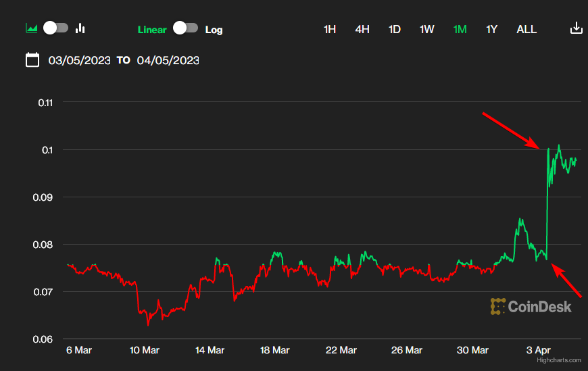Download the chart using the download icon
This screenshot has width=588, height=371.
click(x=576, y=28)
